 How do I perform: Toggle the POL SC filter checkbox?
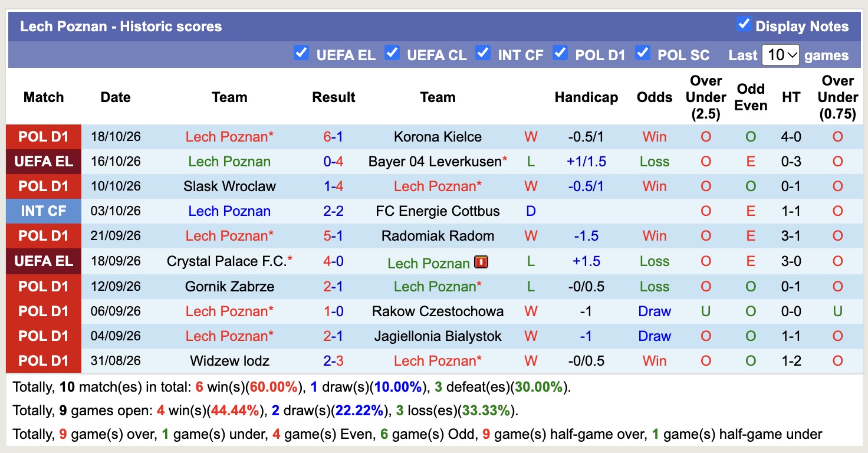pyautogui.click(x=643, y=53)
